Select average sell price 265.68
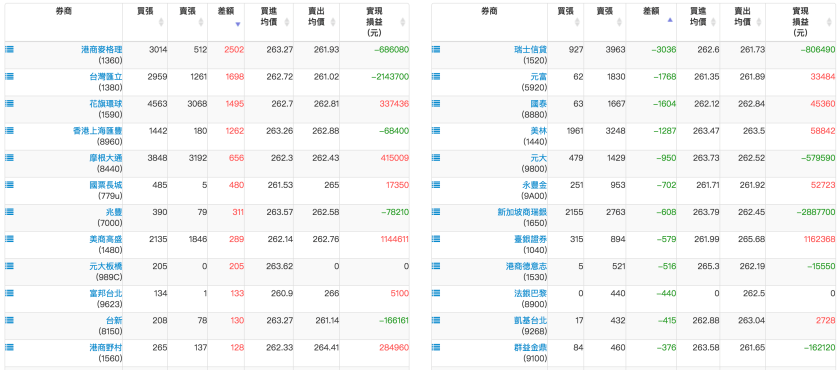839x370 pixels. 753,239
